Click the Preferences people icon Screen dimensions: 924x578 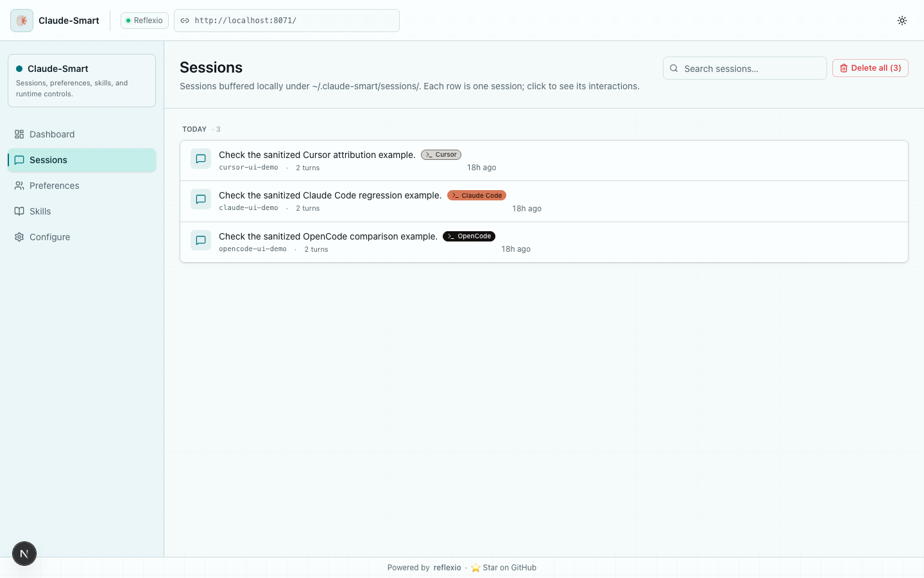19,186
